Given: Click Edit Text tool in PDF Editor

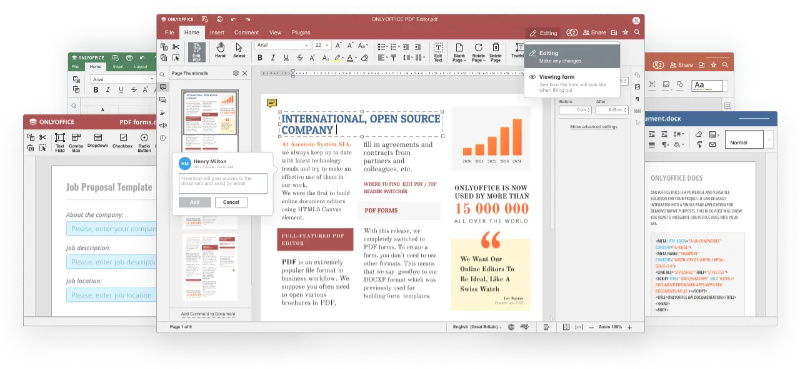Looking at the screenshot, I should click(438, 52).
